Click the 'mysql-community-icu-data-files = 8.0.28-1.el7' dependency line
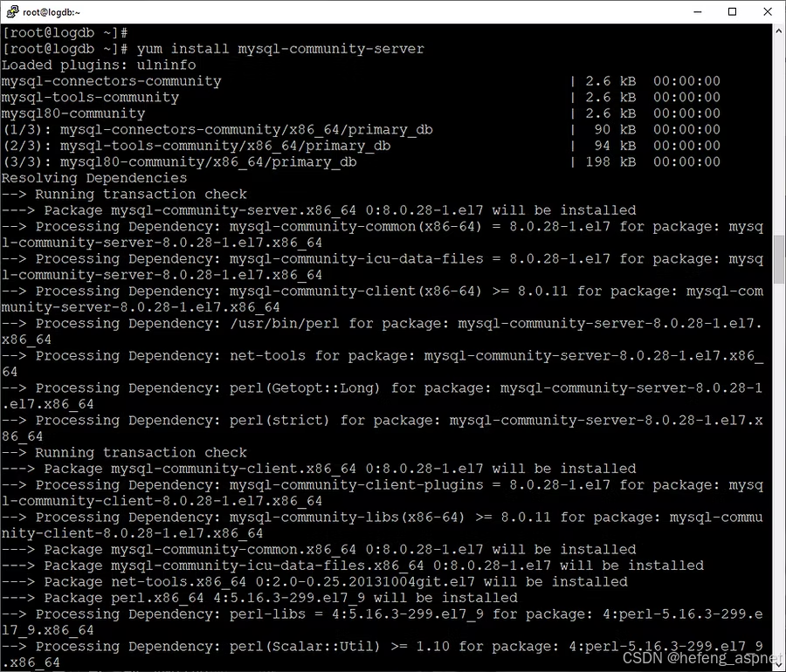Viewport: 786px width, 672px height. 382,267
